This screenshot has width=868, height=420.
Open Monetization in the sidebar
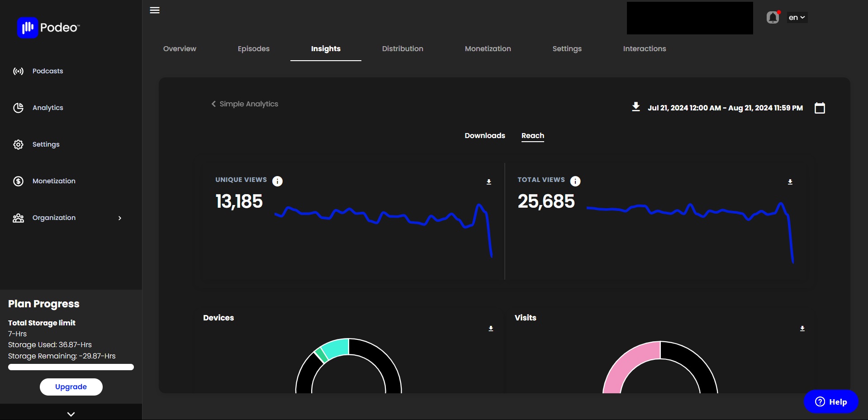(54, 181)
